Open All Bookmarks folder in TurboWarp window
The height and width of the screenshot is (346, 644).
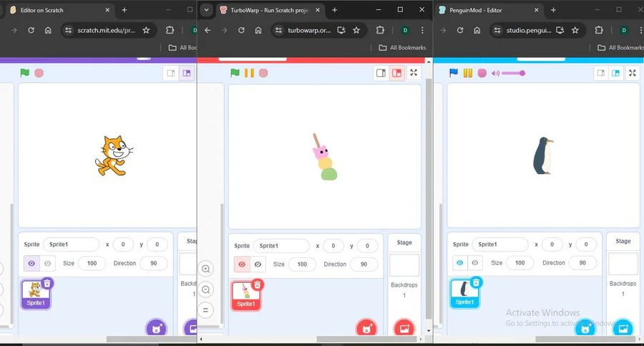[x=402, y=48]
